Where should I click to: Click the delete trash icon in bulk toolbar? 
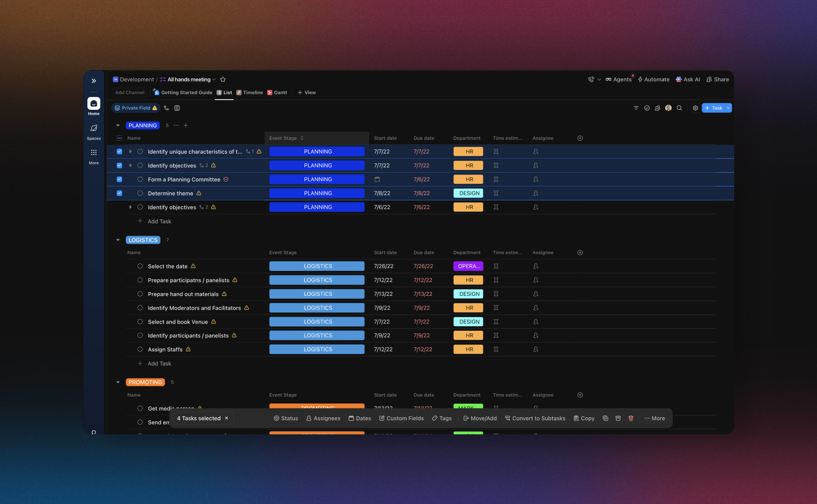coord(631,418)
